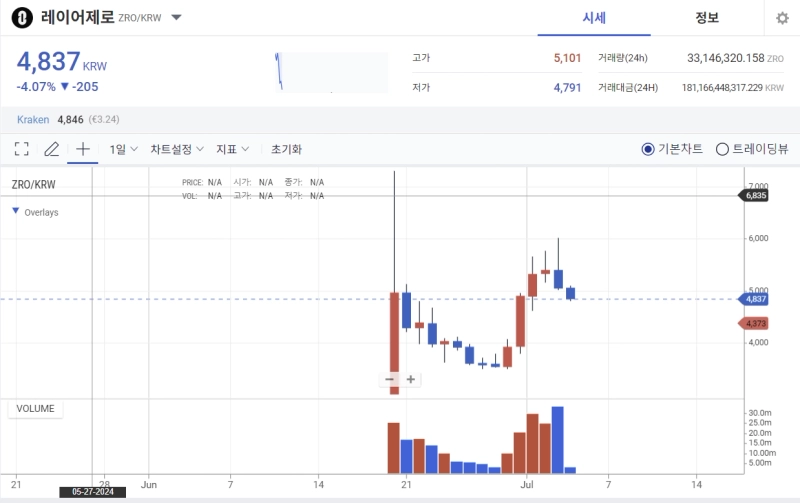Click the Kraken exchange price link
Viewport: 800px width, 503px height.
[x=34, y=119]
